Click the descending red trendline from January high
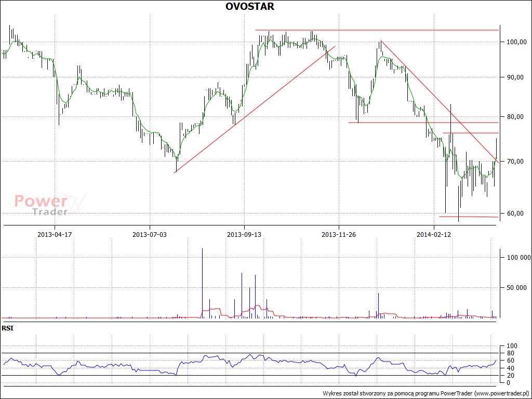The image size is (532, 399). click(440, 101)
